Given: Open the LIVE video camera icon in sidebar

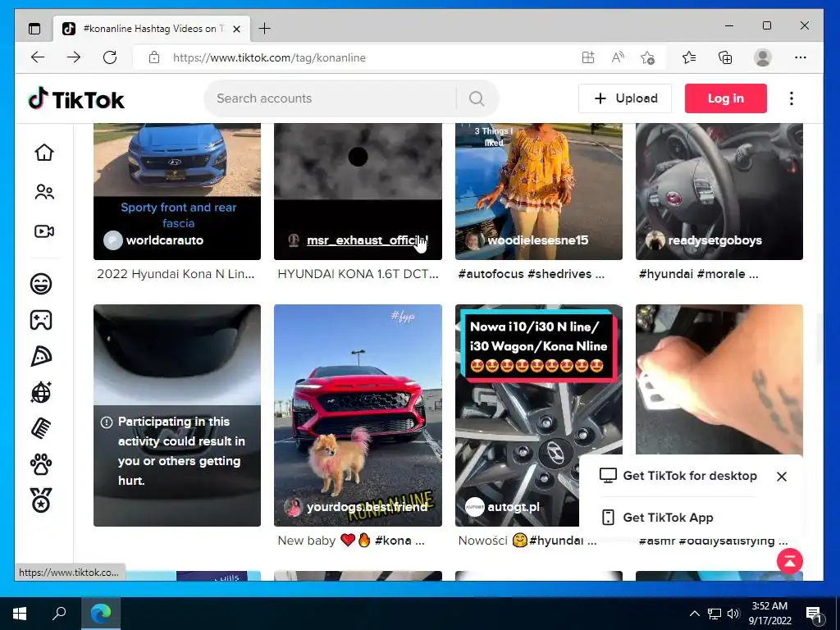Looking at the screenshot, I should 44,231.
